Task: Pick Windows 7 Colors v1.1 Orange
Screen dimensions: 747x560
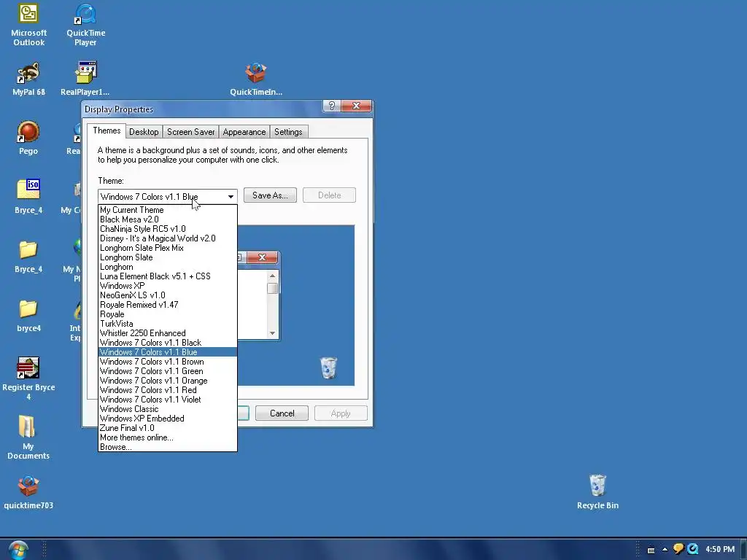Action: pyautogui.click(x=168, y=381)
